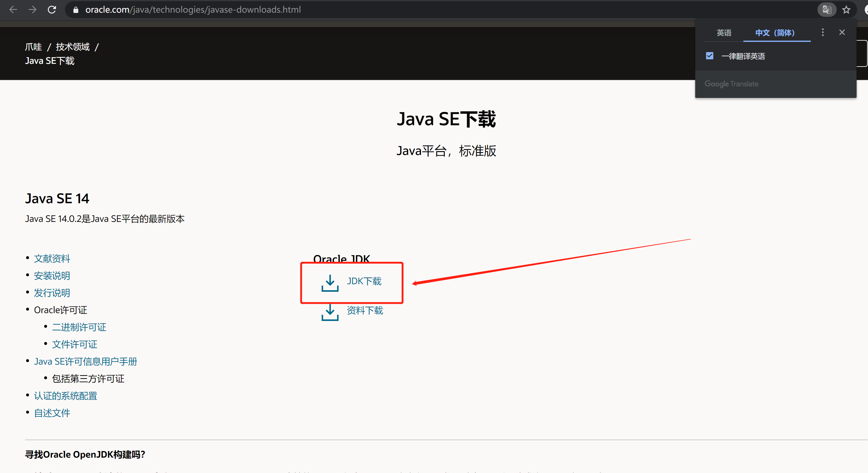Open the 二进制许可证 link
This screenshot has height=473, width=868.
(x=79, y=327)
